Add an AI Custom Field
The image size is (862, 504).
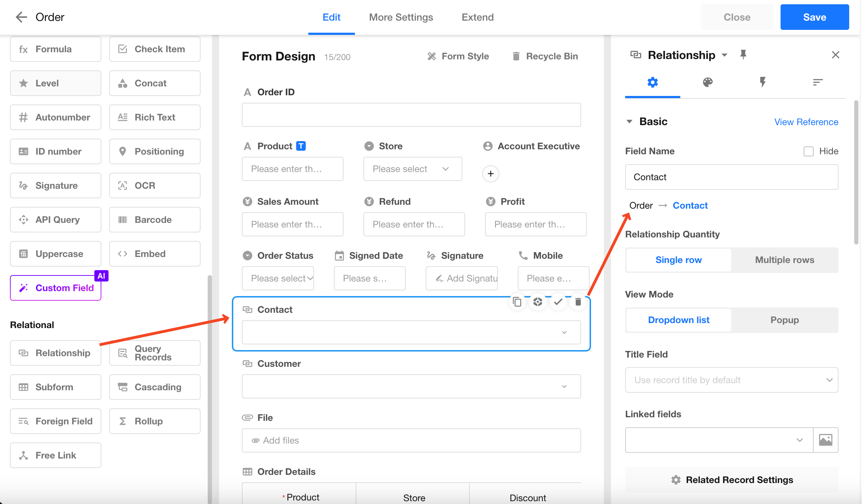pyautogui.click(x=55, y=288)
